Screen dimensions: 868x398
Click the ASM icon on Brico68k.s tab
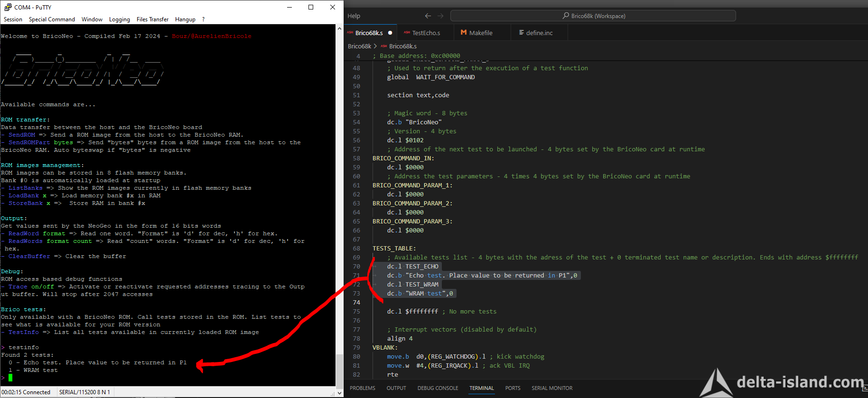350,33
